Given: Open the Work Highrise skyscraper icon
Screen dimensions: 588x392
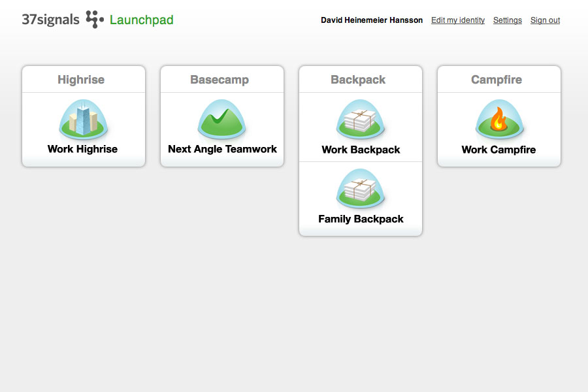Looking at the screenshot, I should (x=83, y=119).
